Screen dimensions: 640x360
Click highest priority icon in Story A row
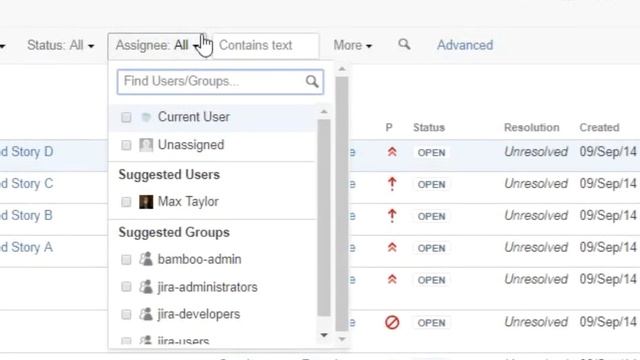point(392,248)
